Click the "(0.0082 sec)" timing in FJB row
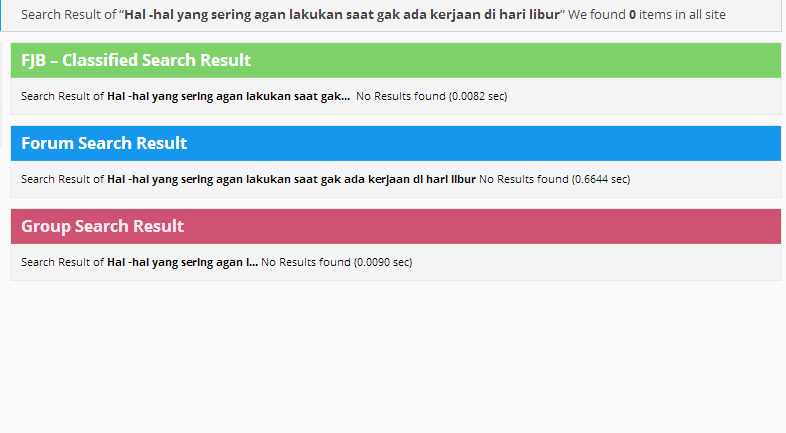786x433 pixels. coord(479,96)
